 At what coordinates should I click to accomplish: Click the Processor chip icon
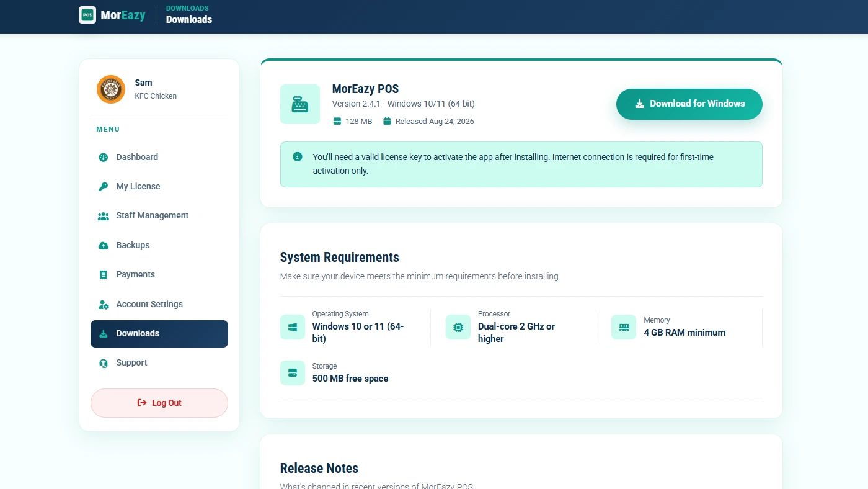458,327
